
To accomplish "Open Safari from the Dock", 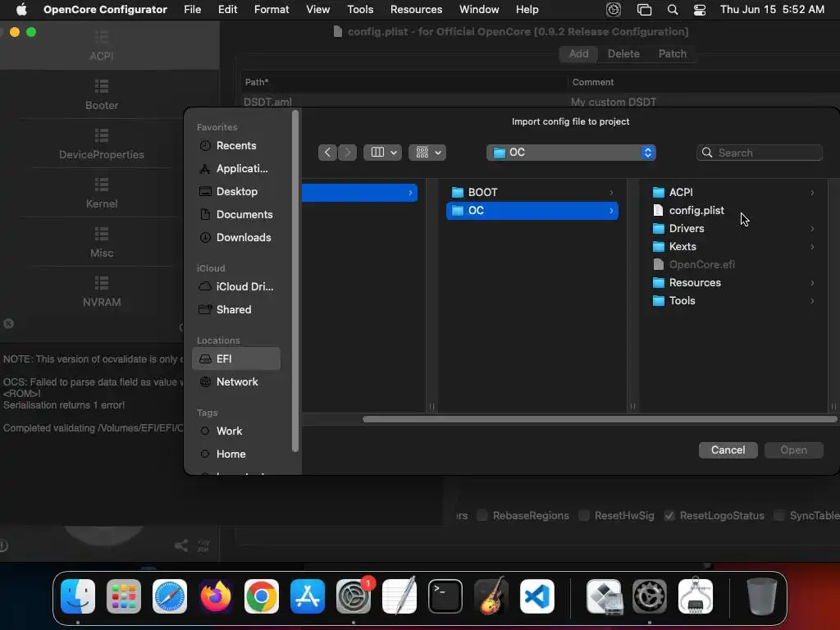I will 170,596.
